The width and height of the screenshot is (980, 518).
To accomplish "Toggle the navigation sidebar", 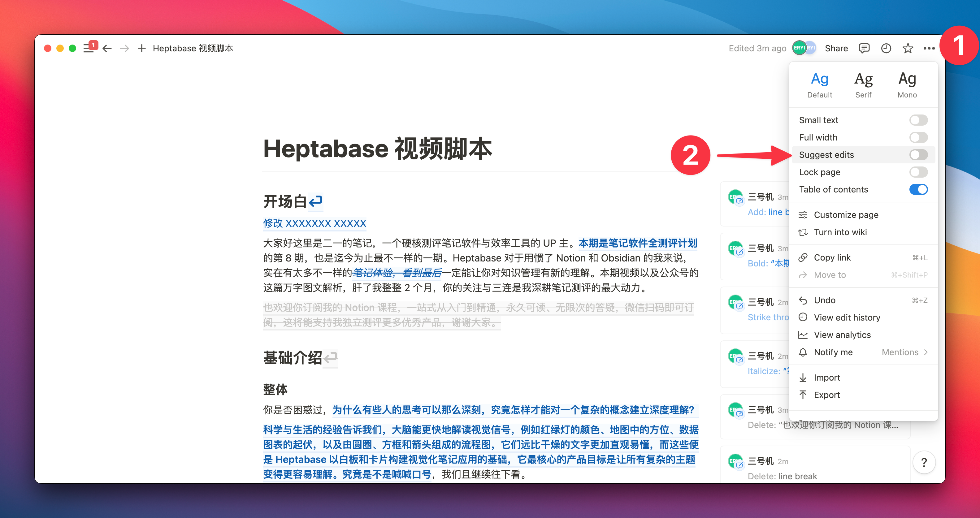I will (x=89, y=48).
